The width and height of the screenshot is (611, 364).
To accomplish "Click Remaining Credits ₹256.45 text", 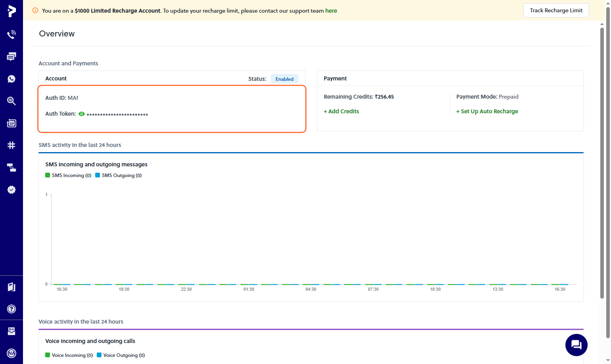I will point(359,97).
